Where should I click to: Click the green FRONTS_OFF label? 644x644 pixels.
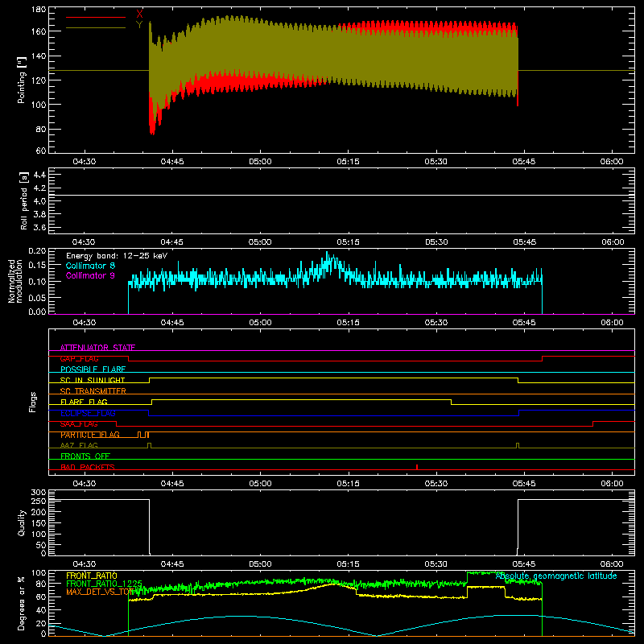point(85,456)
